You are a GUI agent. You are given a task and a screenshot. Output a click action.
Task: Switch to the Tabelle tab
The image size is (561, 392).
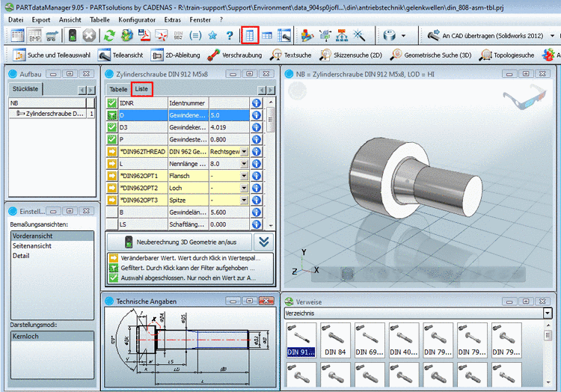(x=119, y=89)
